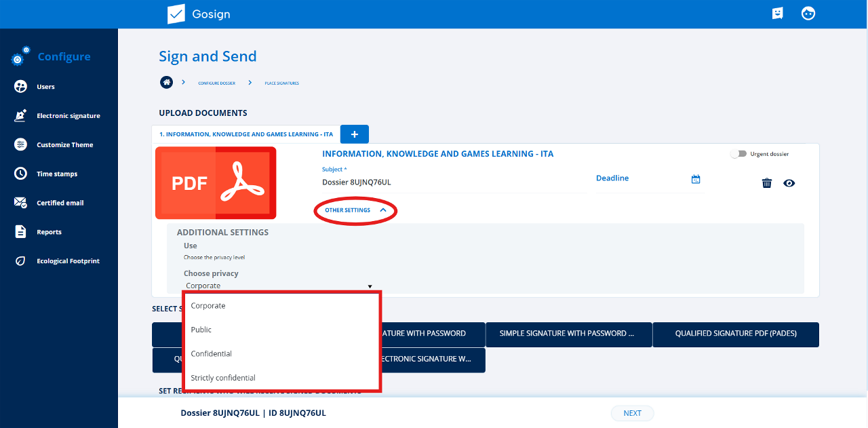Open user profile avatar icon
The width and height of the screenshot is (868, 428).
pyautogui.click(x=808, y=14)
